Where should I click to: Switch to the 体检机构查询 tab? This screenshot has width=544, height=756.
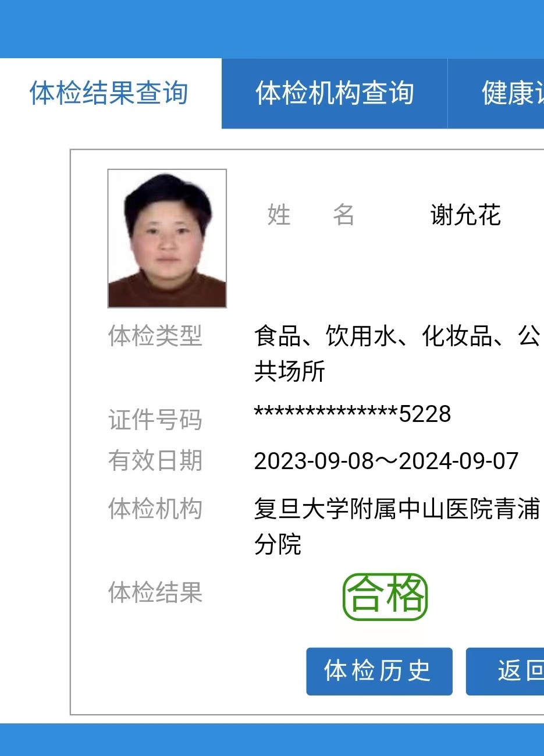[335, 94]
